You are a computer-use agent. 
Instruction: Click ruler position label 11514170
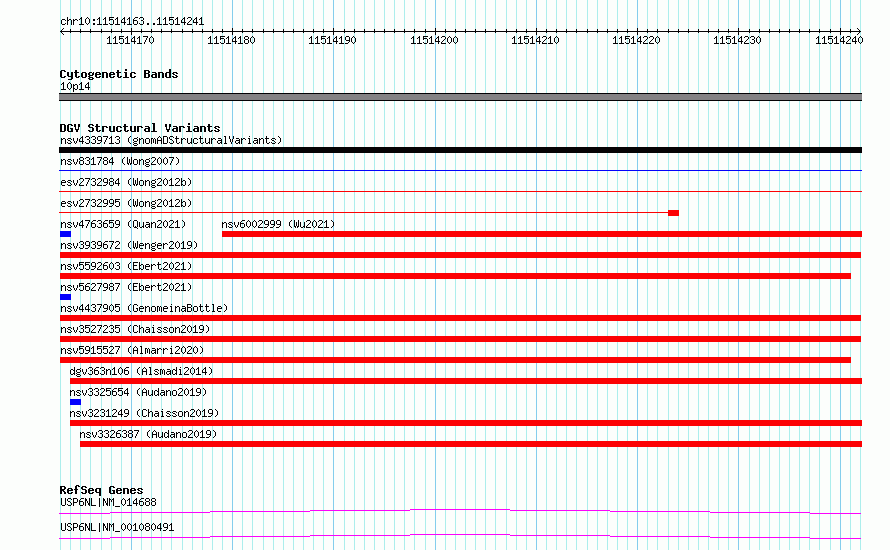tap(130, 40)
